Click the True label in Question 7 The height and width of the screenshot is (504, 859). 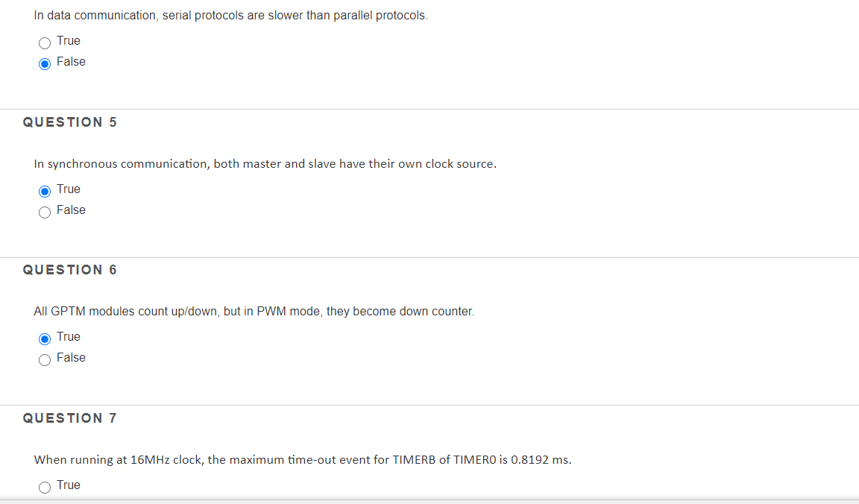pyautogui.click(x=69, y=485)
